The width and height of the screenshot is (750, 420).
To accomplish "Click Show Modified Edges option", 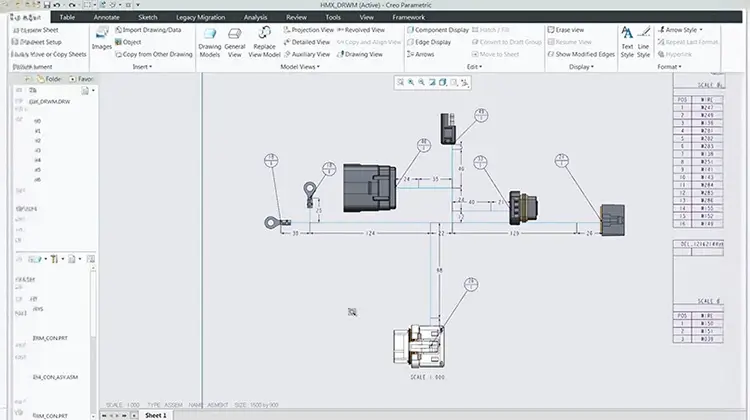I will pos(584,54).
